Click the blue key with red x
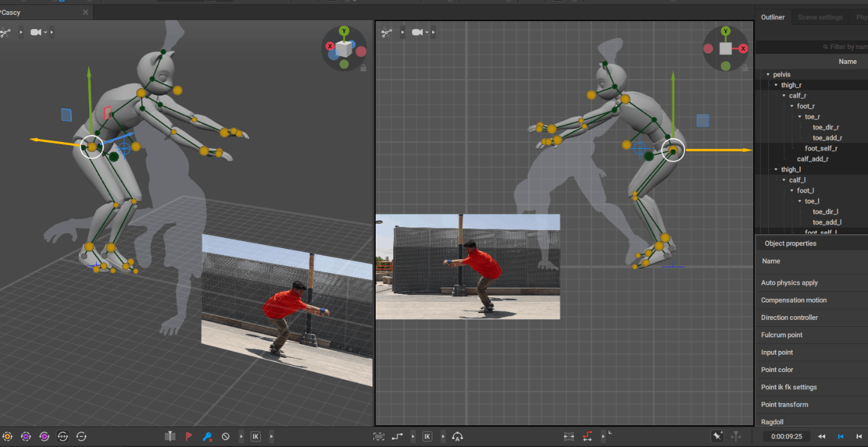 tap(207, 436)
